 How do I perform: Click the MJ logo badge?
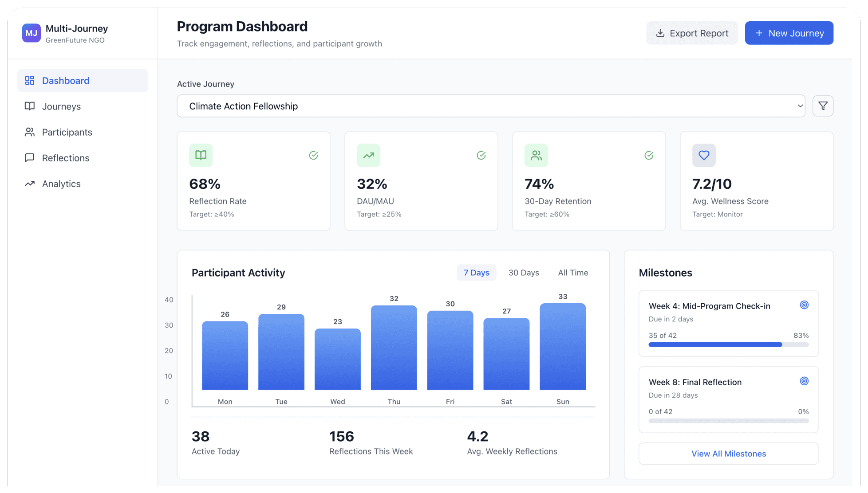coord(31,33)
